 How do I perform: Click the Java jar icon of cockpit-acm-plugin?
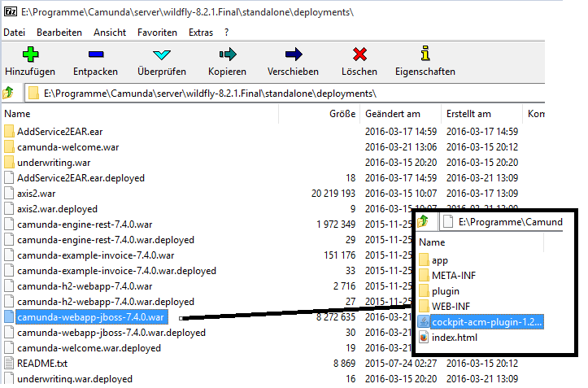424,321
